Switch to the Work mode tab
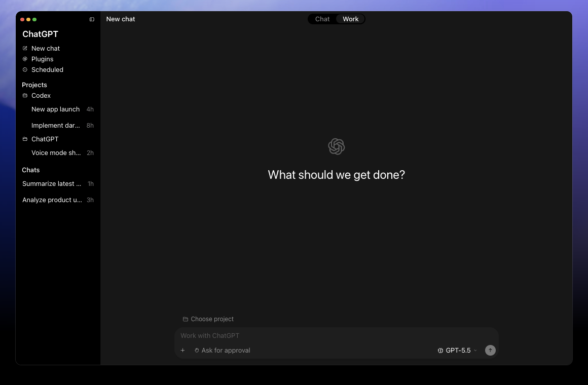Image resolution: width=588 pixels, height=385 pixels. [x=351, y=19]
